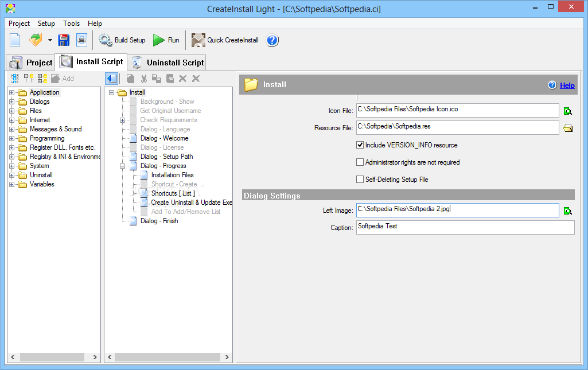Click the Caption text field
588x370 pixels.
465,227
